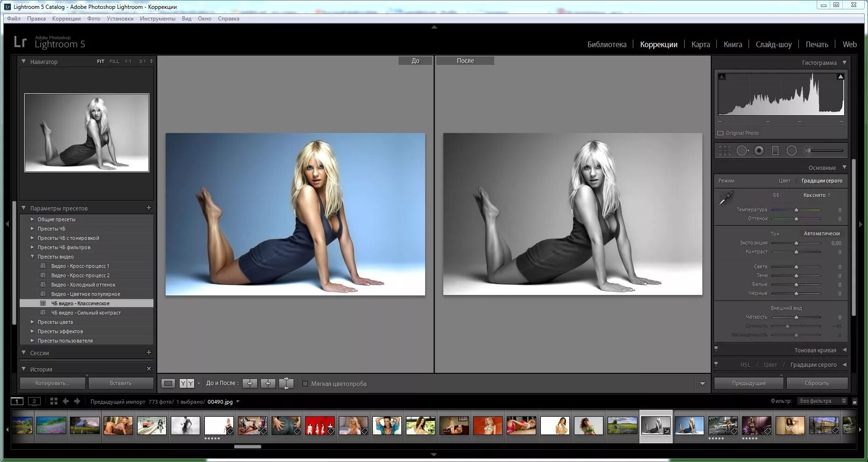Open the Фото menu

click(x=94, y=19)
